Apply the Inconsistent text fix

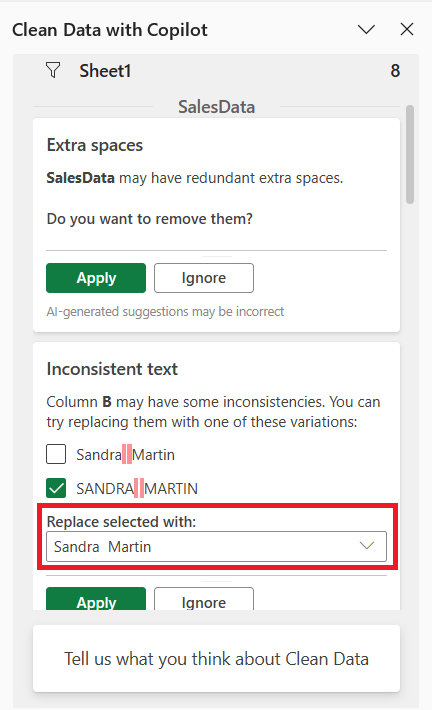pyautogui.click(x=96, y=599)
